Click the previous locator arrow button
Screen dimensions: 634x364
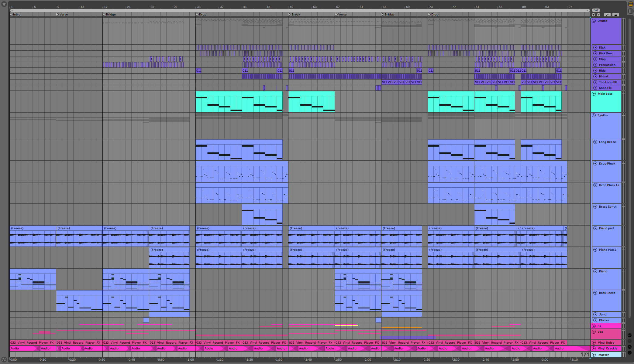click(593, 15)
